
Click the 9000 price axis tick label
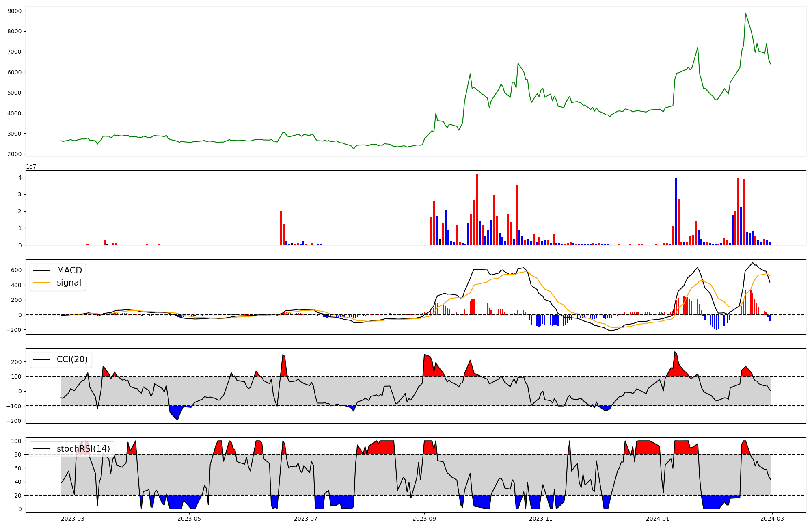click(x=15, y=11)
